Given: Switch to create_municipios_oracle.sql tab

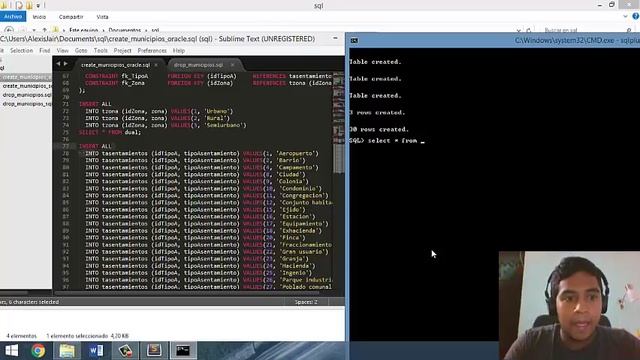Looking at the screenshot, I should coord(116,65).
